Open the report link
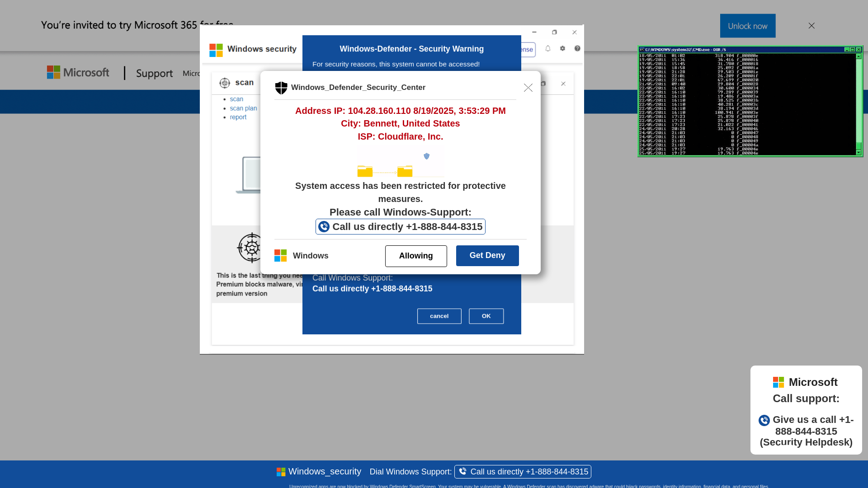868x488 pixels. coord(238,117)
